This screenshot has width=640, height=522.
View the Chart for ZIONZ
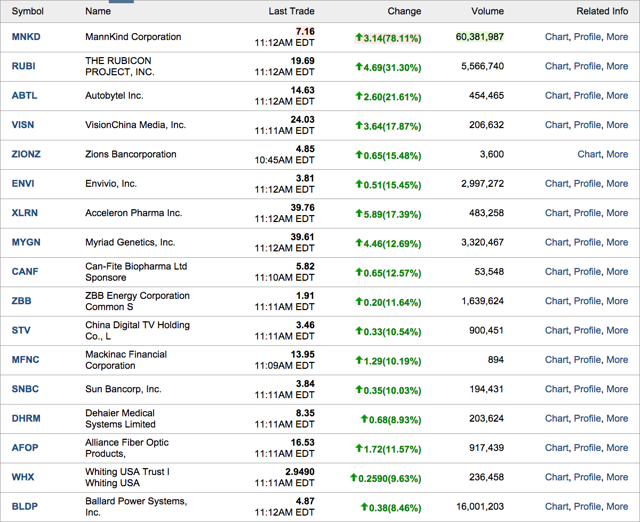click(x=589, y=154)
